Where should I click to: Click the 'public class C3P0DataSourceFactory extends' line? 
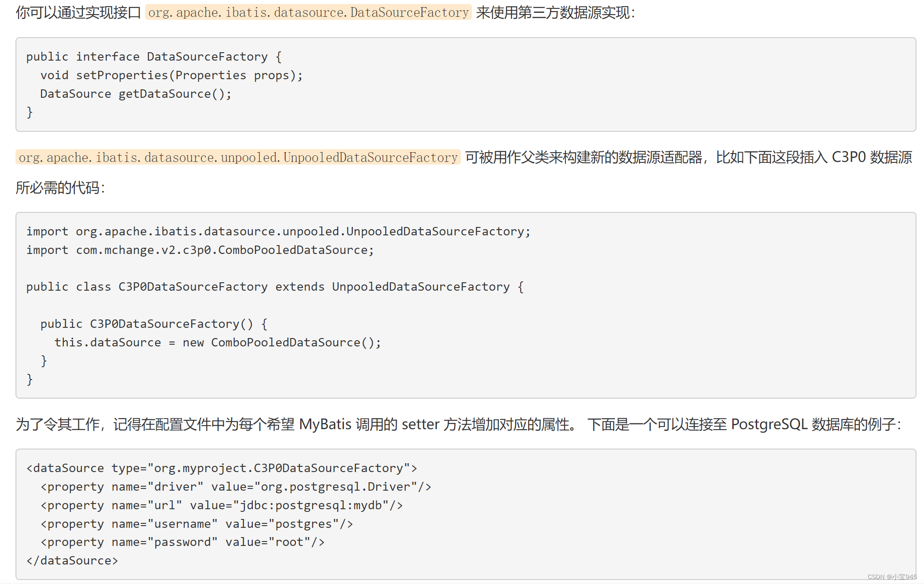[x=275, y=287]
